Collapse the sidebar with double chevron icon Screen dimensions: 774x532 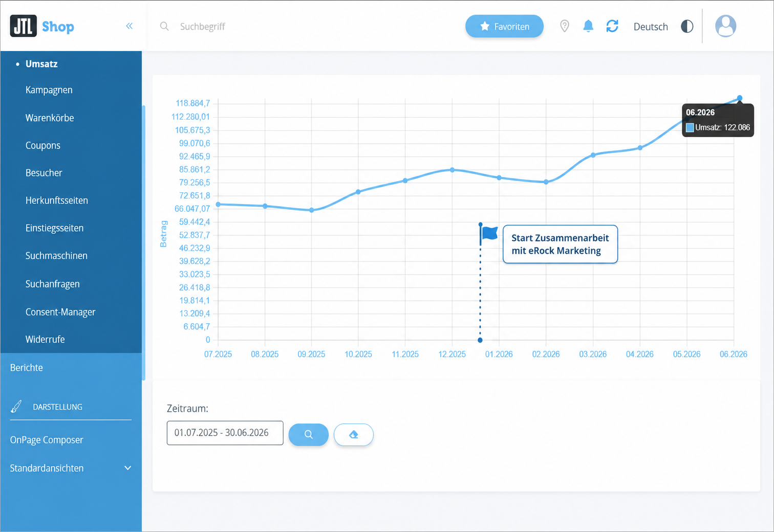click(x=130, y=26)
